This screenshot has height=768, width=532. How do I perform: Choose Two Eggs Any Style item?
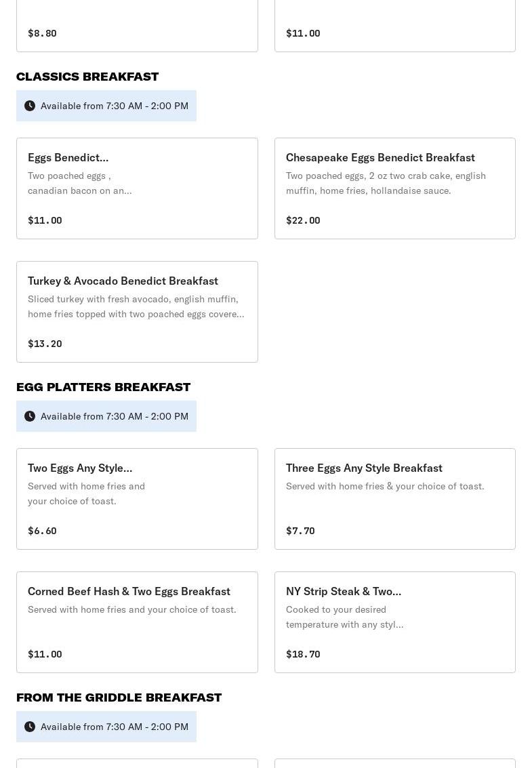pyautogui.click(x=137, y=499)
